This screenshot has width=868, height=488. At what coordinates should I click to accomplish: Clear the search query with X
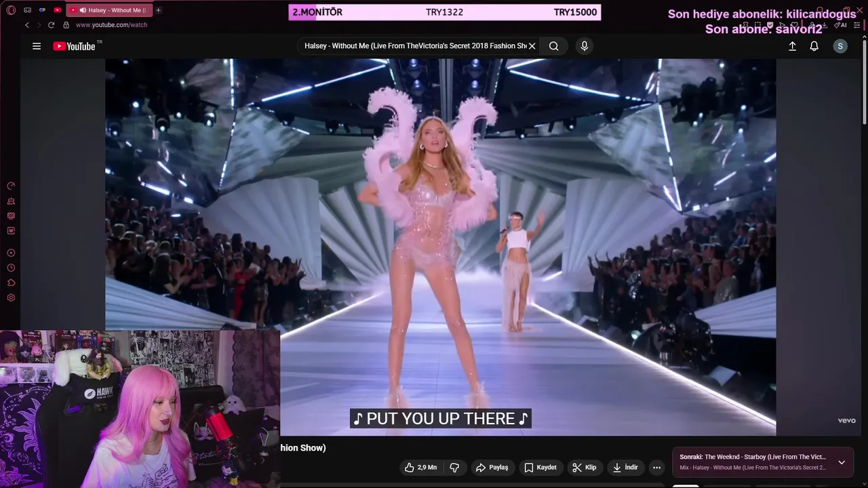point(532,46)
